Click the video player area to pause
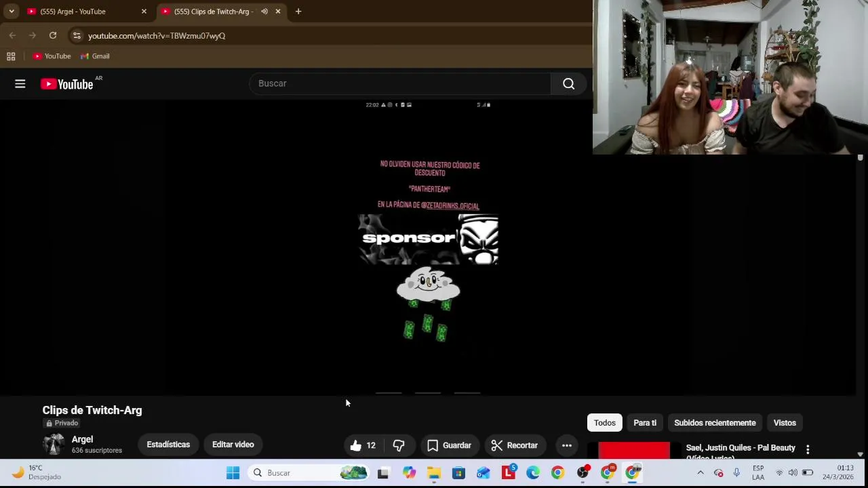 (x=429, y=247)
